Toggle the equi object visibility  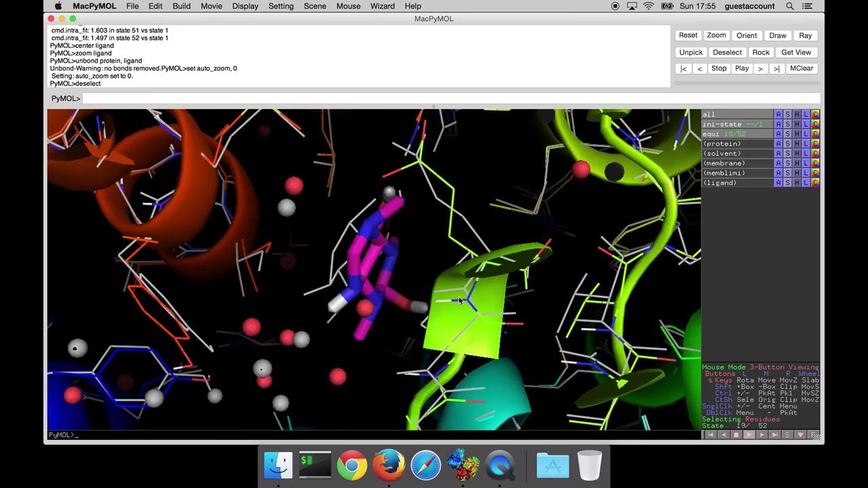click(x=737, y=134)
